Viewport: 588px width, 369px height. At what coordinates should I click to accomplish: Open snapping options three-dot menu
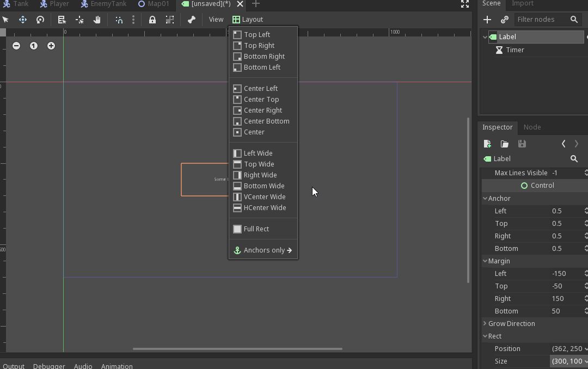point(133,20)
